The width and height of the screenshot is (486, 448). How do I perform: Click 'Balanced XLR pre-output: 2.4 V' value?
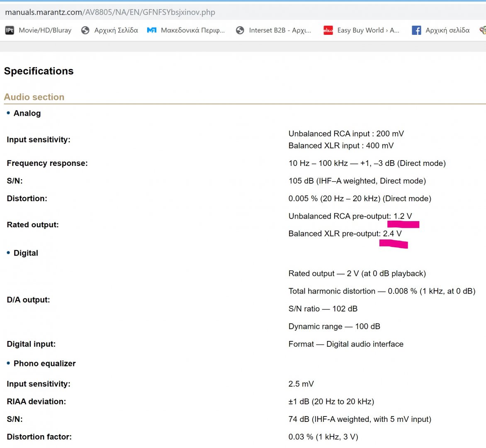[345, 234]
